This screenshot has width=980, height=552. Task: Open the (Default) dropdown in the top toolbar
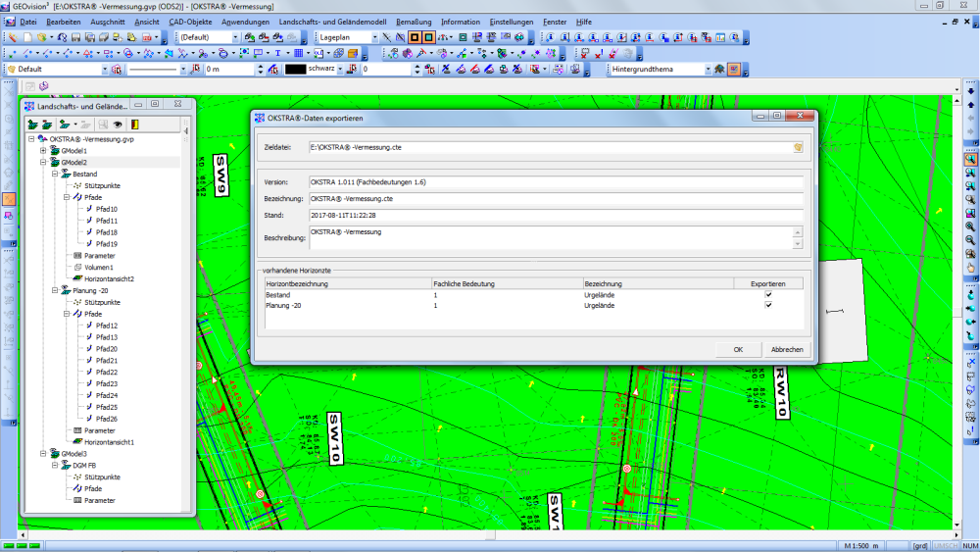[235, 37]
